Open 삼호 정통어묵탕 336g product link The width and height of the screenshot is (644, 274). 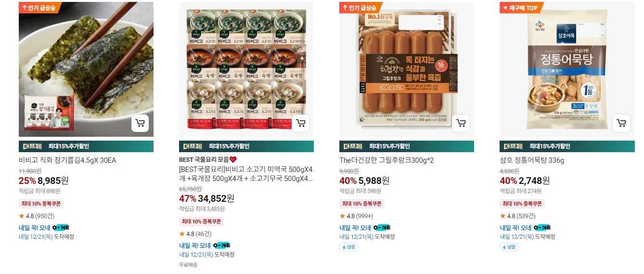click(532, 160)
